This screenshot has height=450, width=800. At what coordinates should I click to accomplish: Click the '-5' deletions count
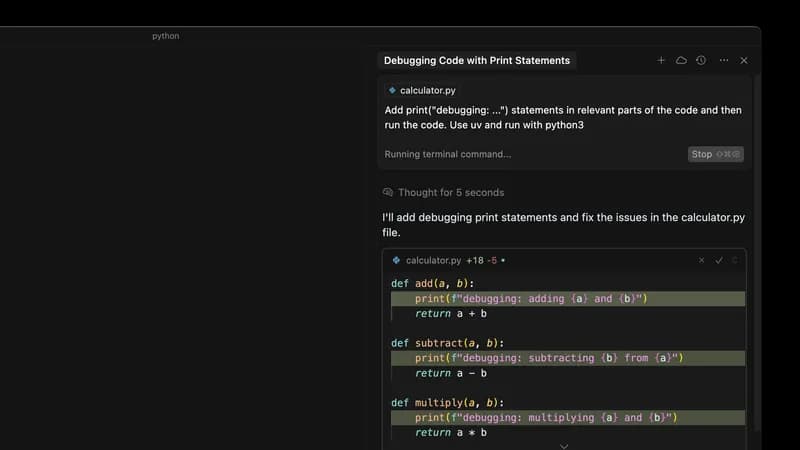[x=492, y=260]
